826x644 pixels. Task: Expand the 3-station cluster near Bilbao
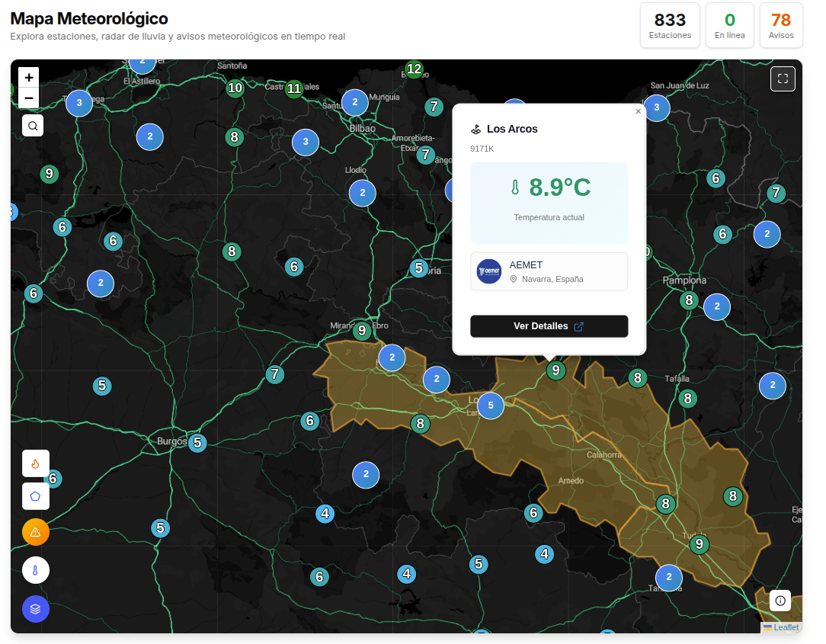click(x=306, y=142)
